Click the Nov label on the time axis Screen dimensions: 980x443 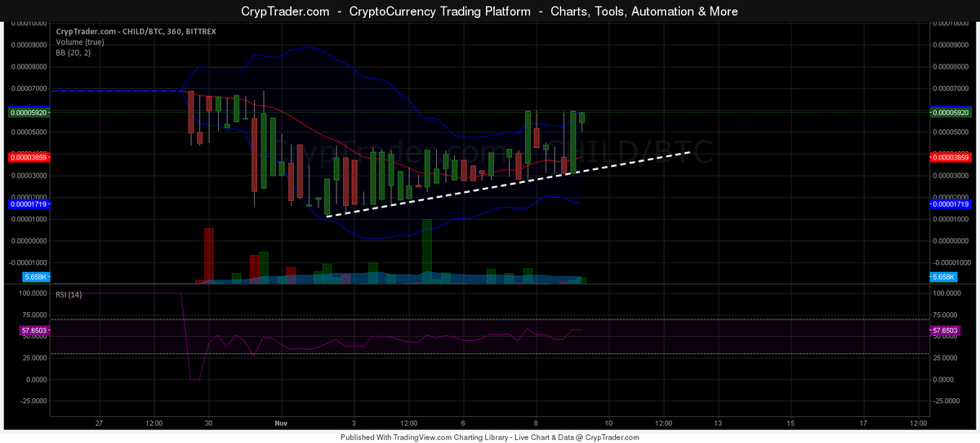tap(281, 423)
